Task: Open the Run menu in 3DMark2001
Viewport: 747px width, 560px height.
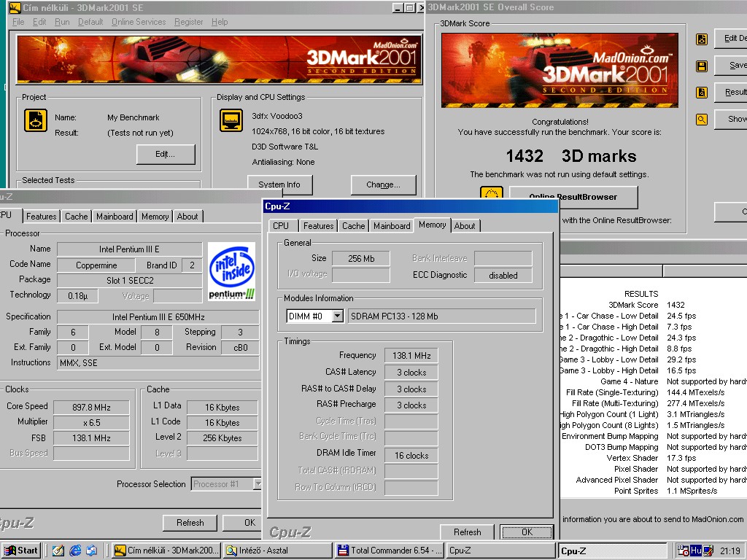Action: tap(62, 22)
